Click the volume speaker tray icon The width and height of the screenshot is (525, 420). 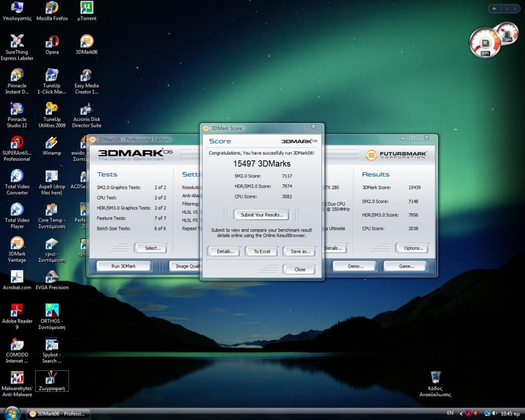tap(495, 414)
